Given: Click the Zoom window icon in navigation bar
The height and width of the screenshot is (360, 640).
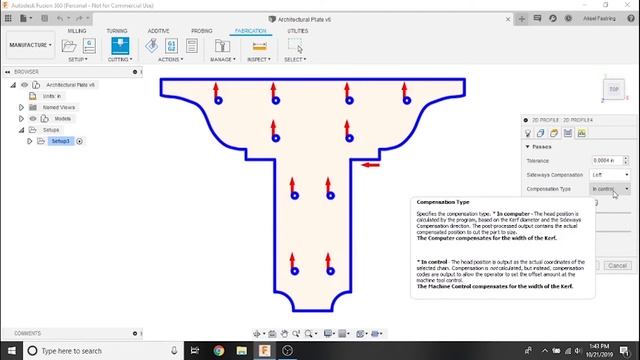Looking at the screenshot, I should point(296,334).
